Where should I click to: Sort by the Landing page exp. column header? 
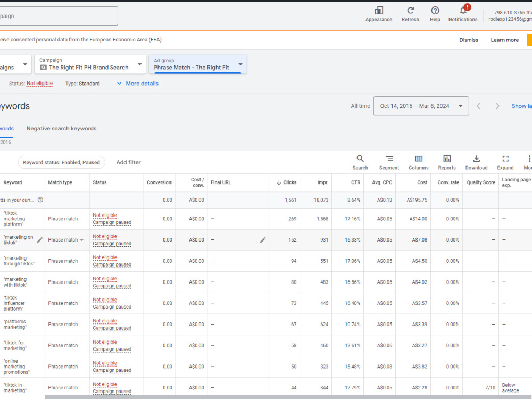pyautogui.click(x=516, y=182)
